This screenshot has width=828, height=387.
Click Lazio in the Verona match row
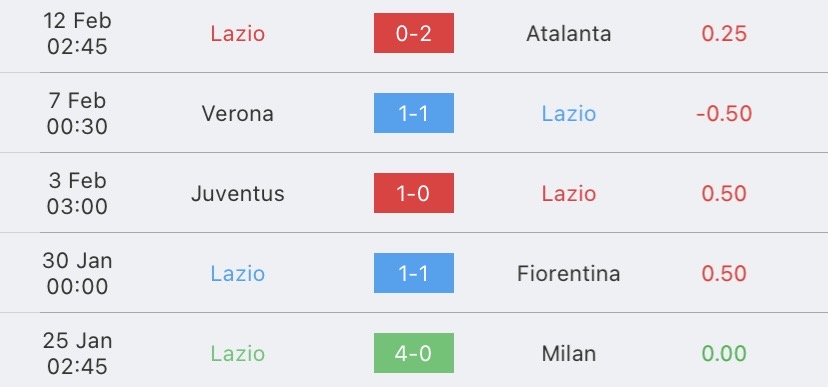tap(569, 114)
